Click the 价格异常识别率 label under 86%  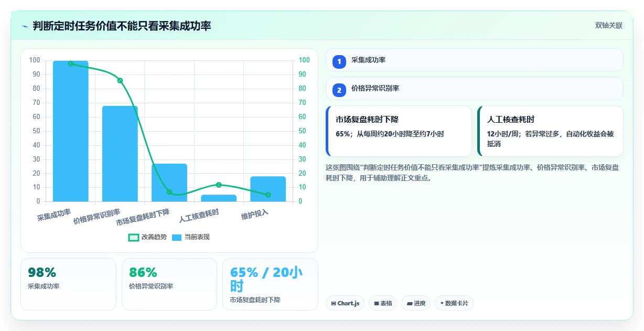pos(151,286)
